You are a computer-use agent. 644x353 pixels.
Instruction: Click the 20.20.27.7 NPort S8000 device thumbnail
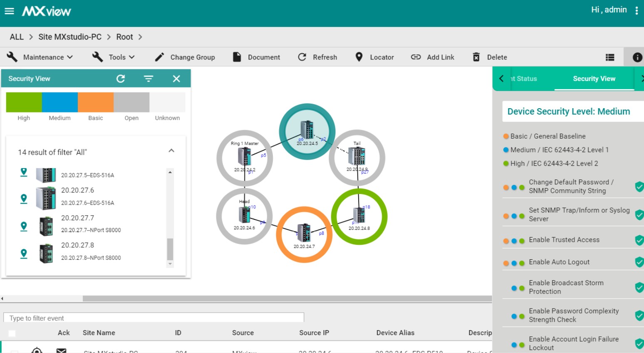pyautogui.click(x=46, y=226)
